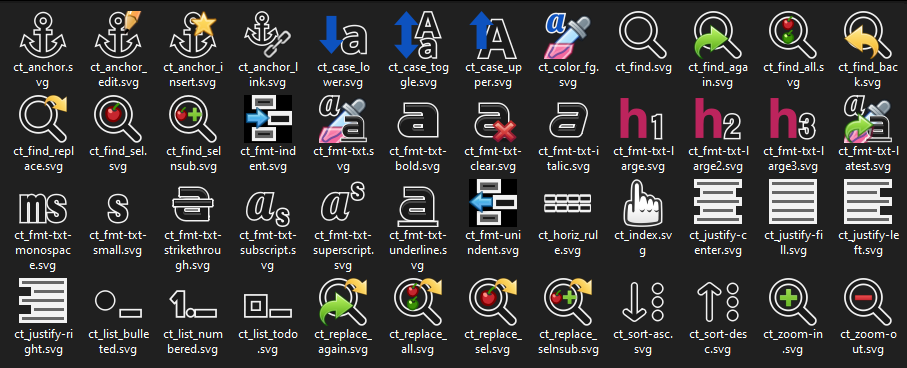The height and width of the screenshot is (368, 907).
Task: Select the ct_fmt-txt.svg format text icon
Action: click(343, 119)
